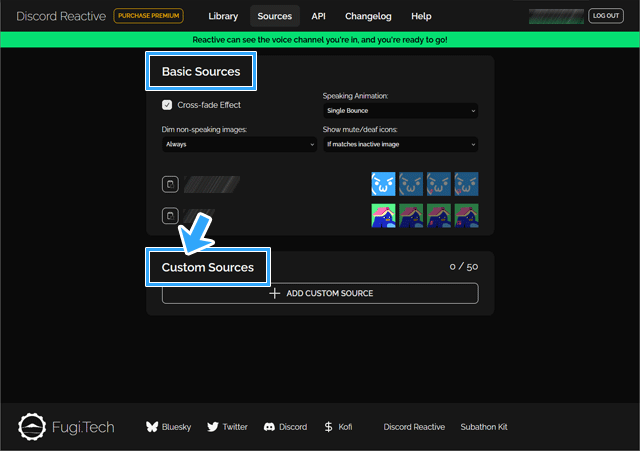This screenshot has width=640, height=451.
Task: Click the Log Out button
Action: 606,16
